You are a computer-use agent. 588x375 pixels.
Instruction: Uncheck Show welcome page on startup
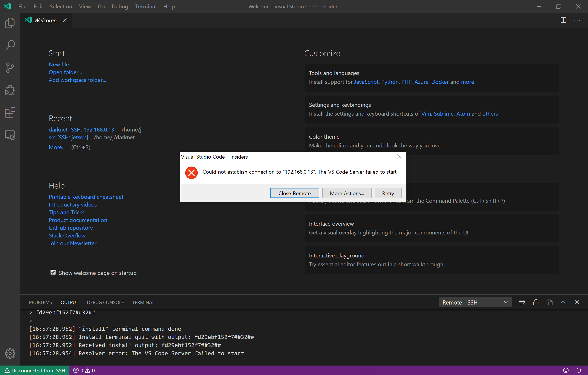tap(53, 272)
